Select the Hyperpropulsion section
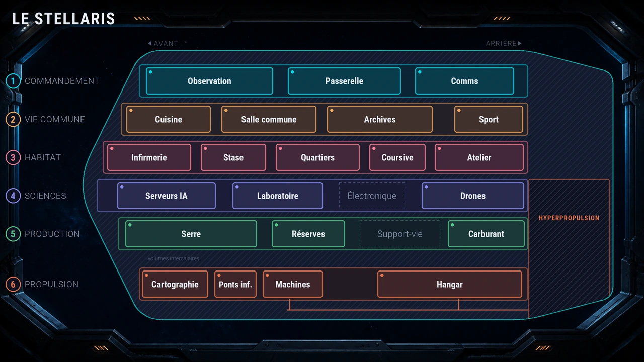 (x=569, y=249)
